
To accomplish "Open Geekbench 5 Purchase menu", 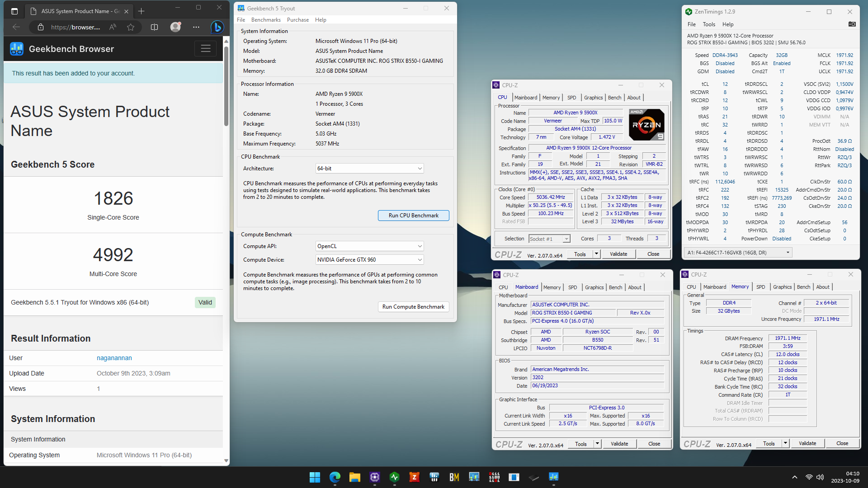I will point(298,20).
